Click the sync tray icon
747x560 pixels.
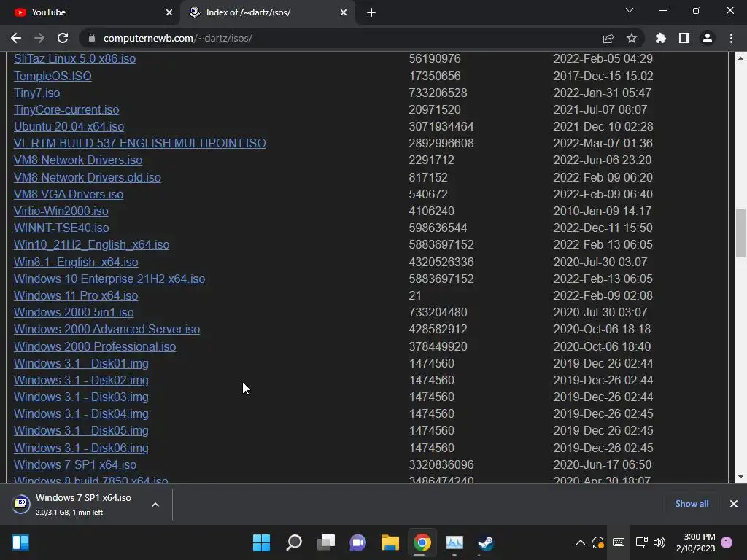598,542
